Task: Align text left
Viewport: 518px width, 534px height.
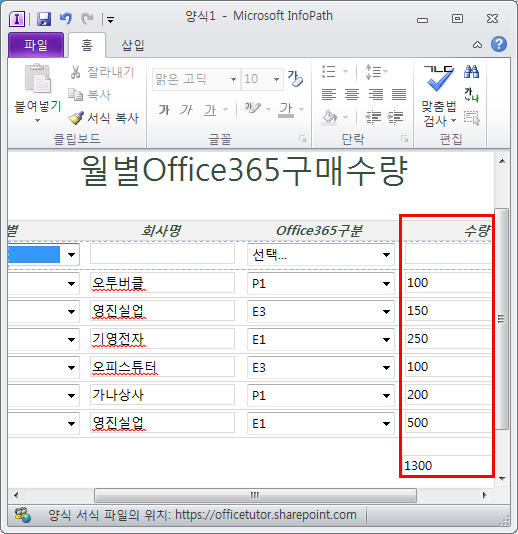Action: (329, 94)
